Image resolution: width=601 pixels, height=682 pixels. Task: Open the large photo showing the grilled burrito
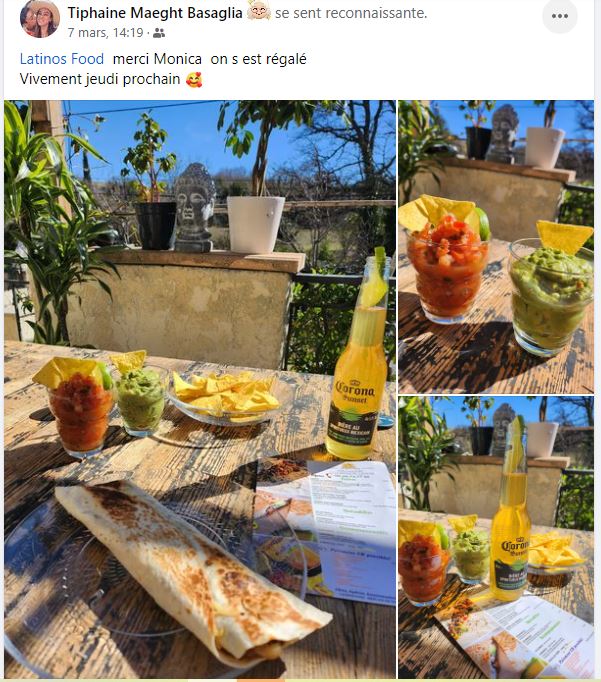click(x=200, y=389)
